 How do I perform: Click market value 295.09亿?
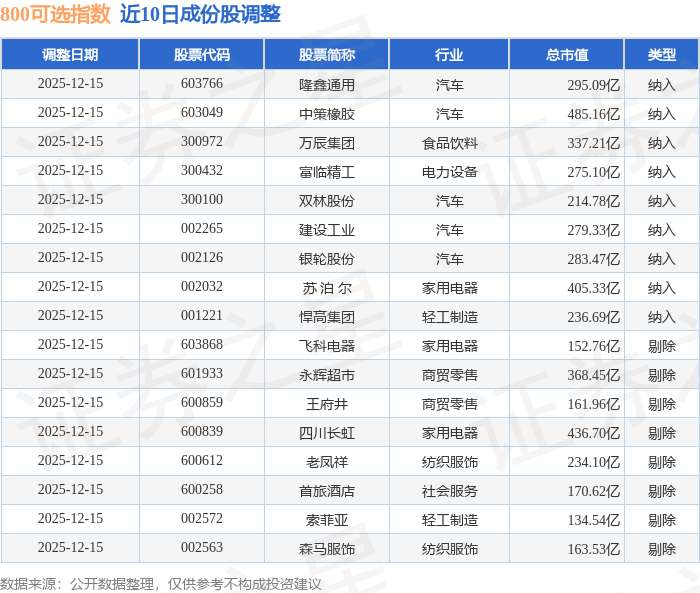(x=594, y=85)
